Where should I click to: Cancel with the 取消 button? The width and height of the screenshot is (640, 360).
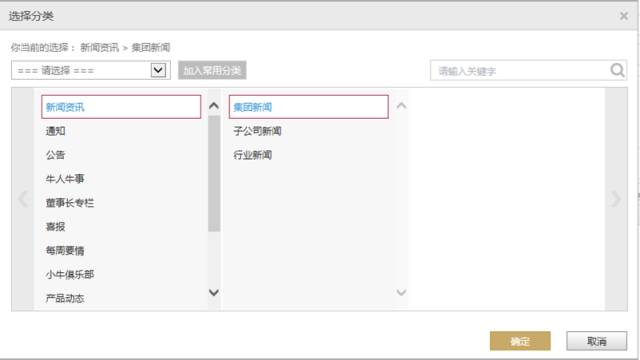(596, 341)
